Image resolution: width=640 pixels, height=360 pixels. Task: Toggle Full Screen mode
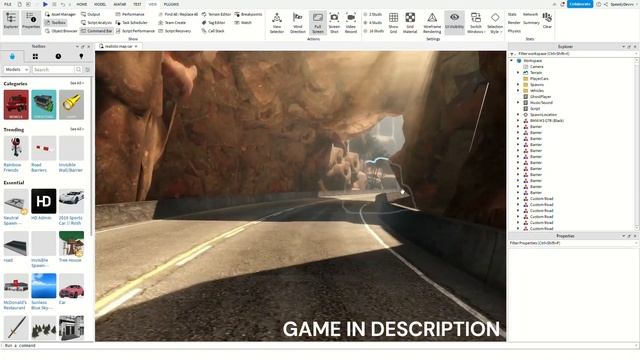click(318, 23)
